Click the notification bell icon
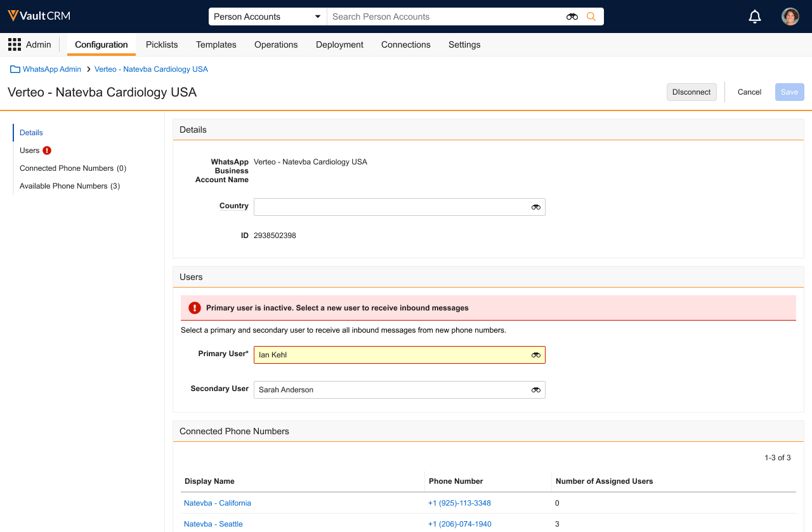The width and height of the screenshot is (812, 532). (755, 17)
